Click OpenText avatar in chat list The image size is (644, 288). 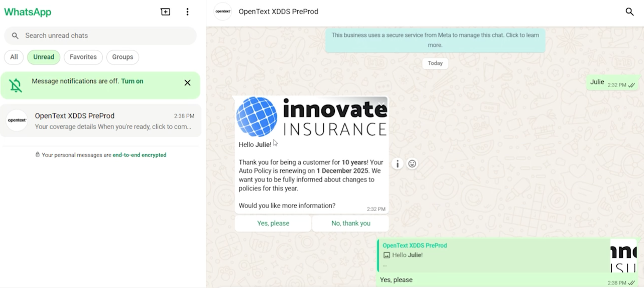pos(17,121)
